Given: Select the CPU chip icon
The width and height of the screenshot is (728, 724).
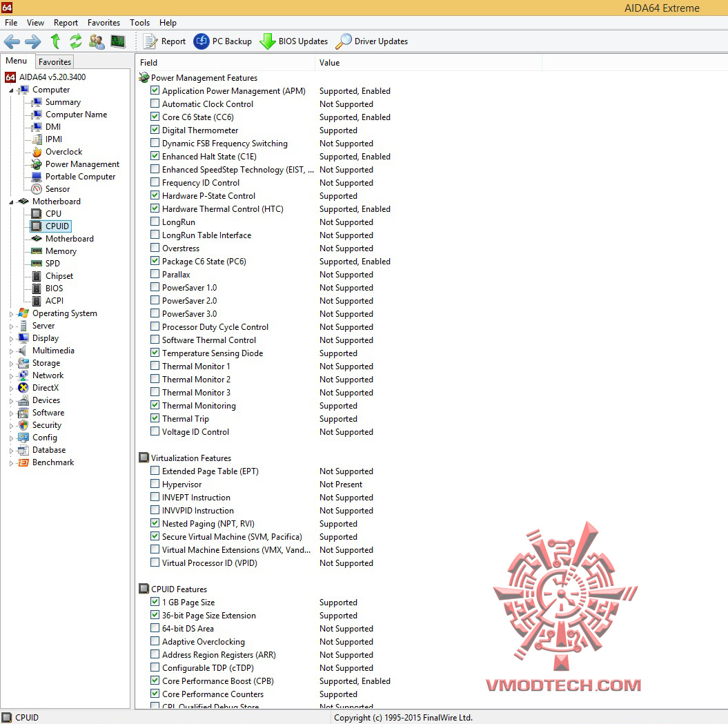Looking at the screenshot, I should tap(37, 214).
